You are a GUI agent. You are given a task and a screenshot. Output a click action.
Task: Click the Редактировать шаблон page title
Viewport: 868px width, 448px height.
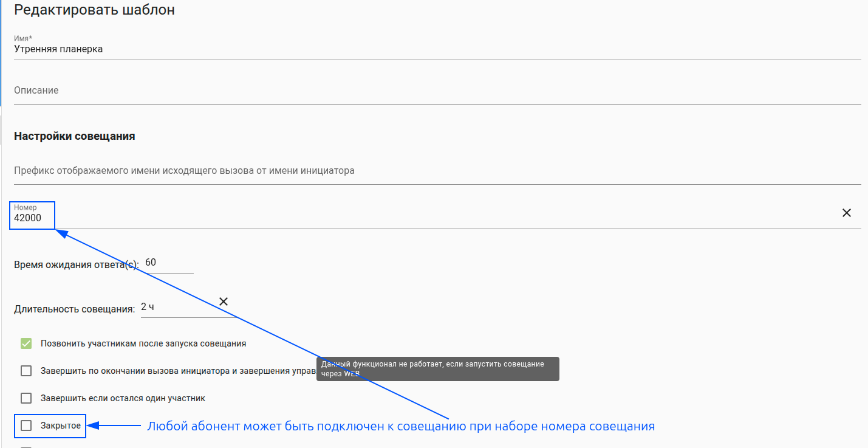[x=94, y=10]
